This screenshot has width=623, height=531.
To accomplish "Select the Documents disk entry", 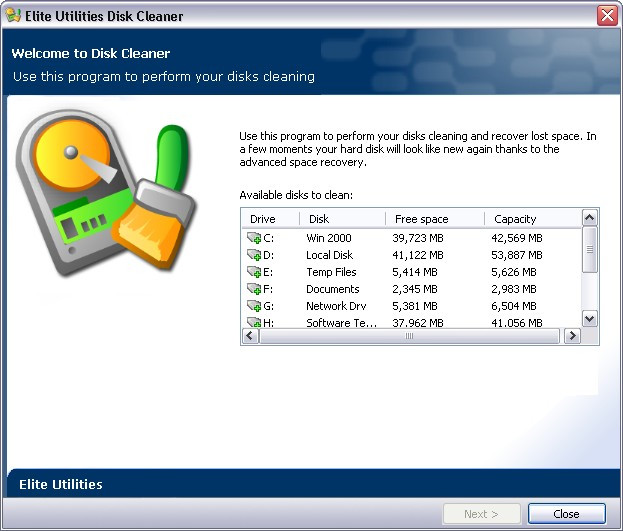I will tap(333, 289).
